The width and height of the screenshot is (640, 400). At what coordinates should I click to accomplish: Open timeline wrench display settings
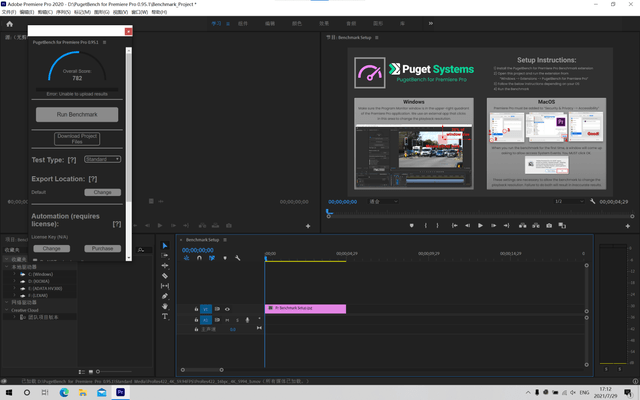[238, 258]
